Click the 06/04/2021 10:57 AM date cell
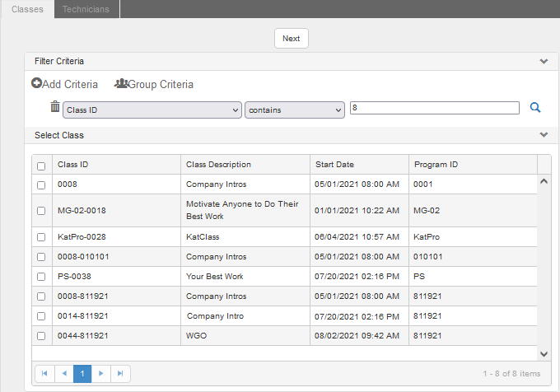 (x=359, y=236)
